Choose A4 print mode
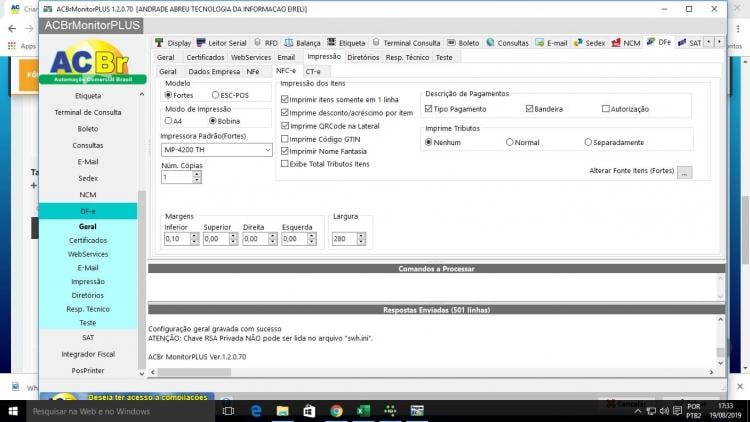This screenshot has width=750, height=422. click(x=168, y=121)
